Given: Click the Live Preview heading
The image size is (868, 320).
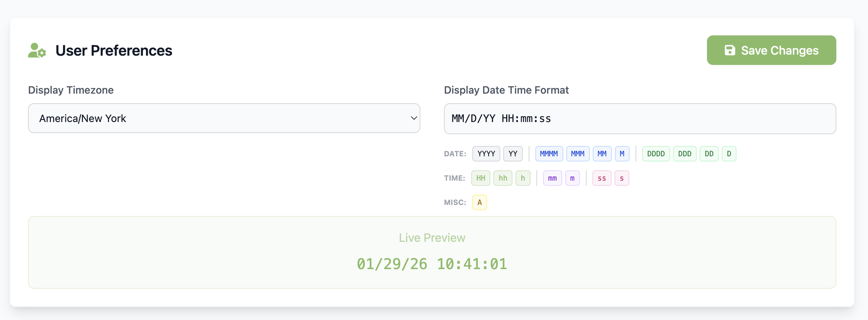Looking at the screenshot, I should tap(432, 238).
